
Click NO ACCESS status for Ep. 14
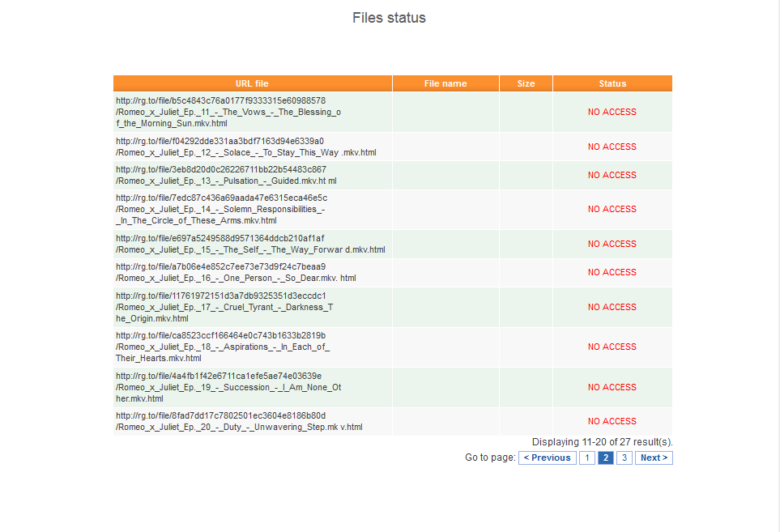click(612, 209)
